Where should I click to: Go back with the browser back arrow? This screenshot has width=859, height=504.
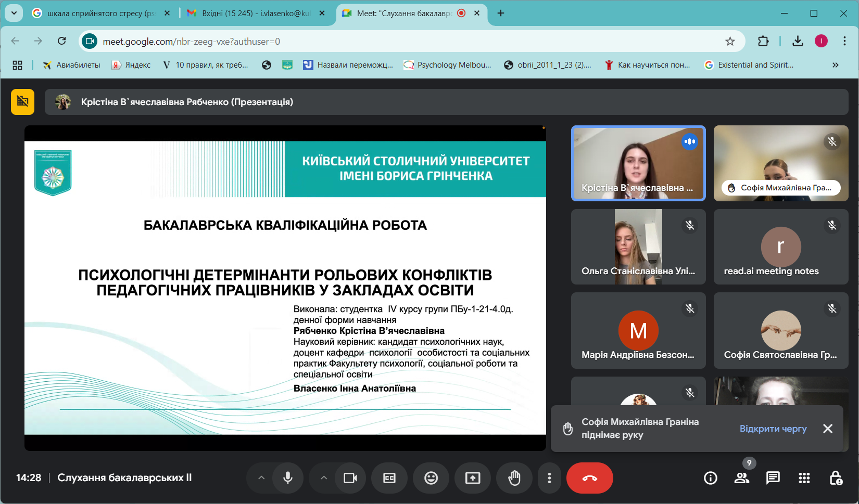(15, 41)
